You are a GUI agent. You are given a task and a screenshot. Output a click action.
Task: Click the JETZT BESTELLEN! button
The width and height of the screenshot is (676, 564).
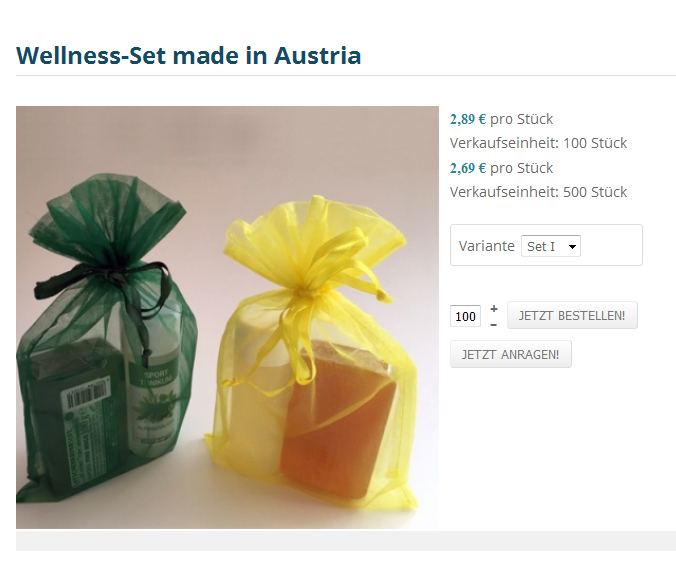coord(572,315)
